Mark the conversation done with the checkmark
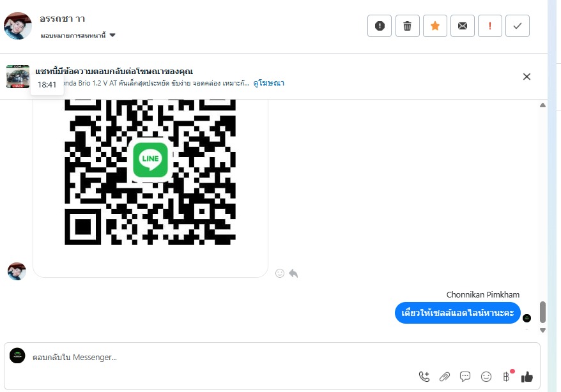Image resolution: width=561 pixels, height=392 pixels. coord(518,26)
